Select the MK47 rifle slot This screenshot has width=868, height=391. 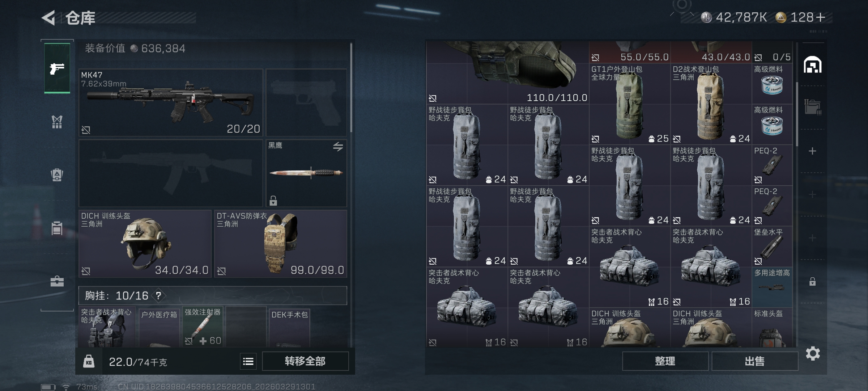171,102
